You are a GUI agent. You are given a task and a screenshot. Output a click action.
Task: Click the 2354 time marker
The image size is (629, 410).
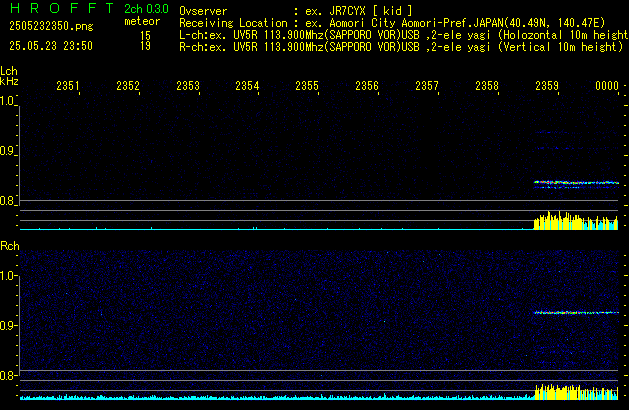(247, 86)
